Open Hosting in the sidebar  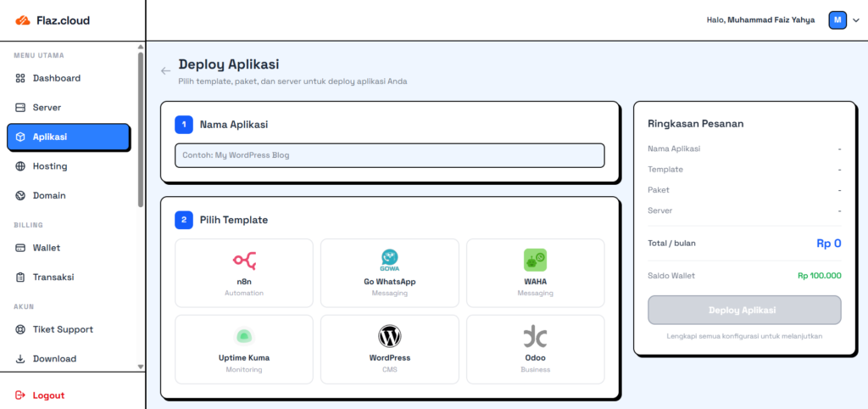click(x=50, y=166)
